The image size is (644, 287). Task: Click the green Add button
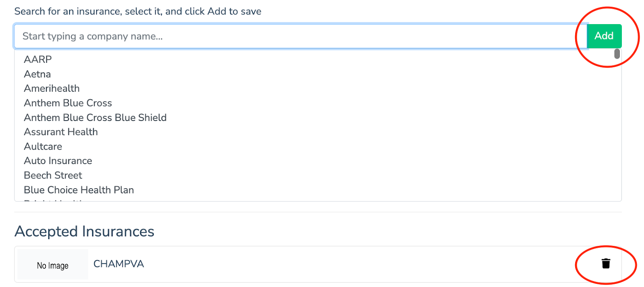[604, 36]
